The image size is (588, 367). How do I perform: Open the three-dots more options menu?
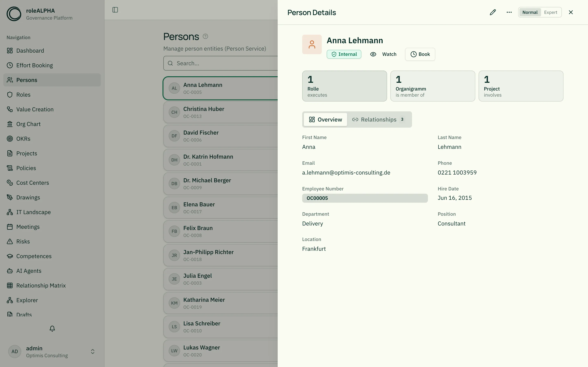pyautogui.click(x=509, y=12)
